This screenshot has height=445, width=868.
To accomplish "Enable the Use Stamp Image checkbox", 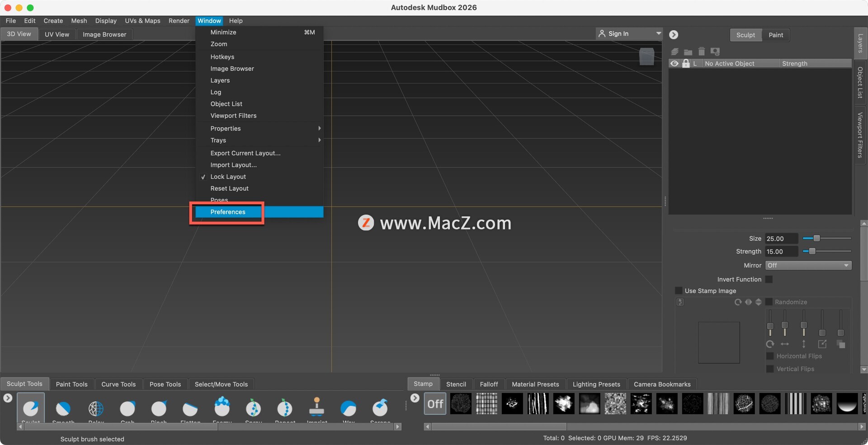I will (x=679, y=290).
